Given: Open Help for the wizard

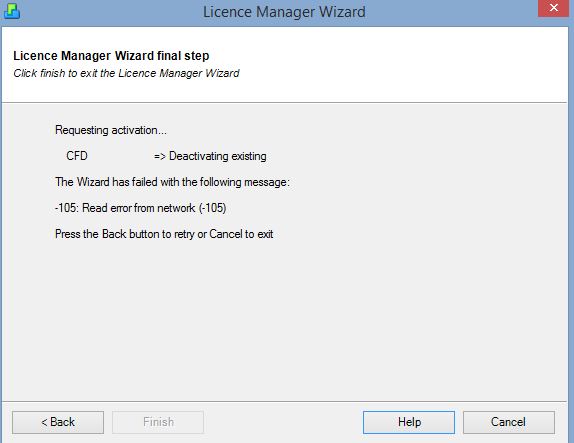Looking at the screenshot, I should [409, 422].
